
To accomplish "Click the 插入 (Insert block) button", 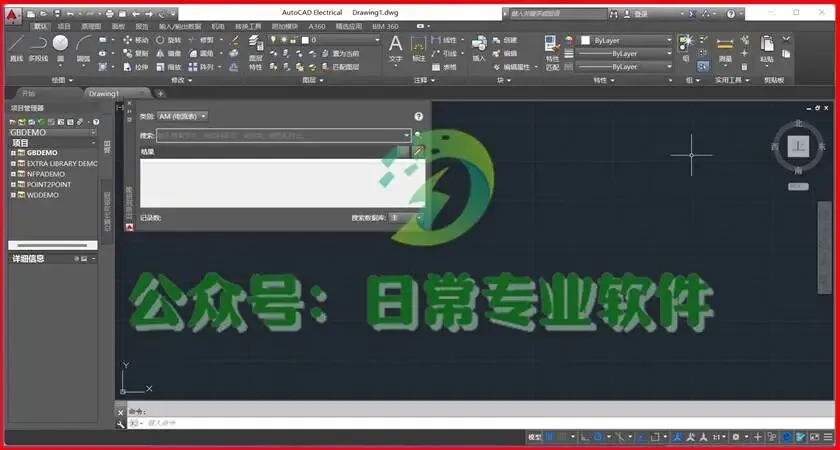I will tap(479, 49).
